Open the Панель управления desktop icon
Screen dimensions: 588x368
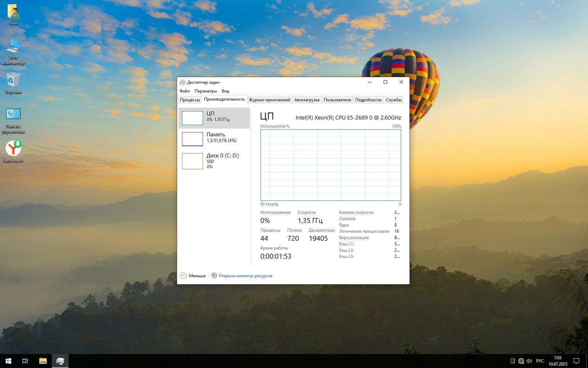coord(13,120)
